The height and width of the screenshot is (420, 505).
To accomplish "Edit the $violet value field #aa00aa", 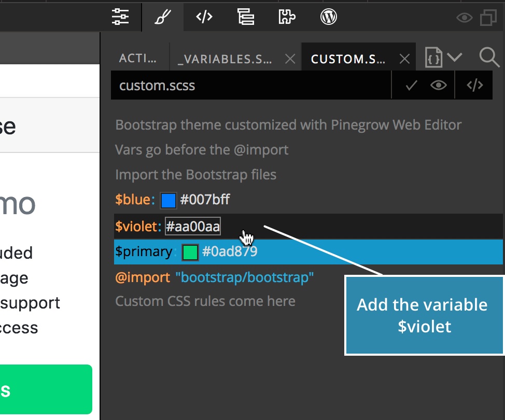I will click(193, 227).
